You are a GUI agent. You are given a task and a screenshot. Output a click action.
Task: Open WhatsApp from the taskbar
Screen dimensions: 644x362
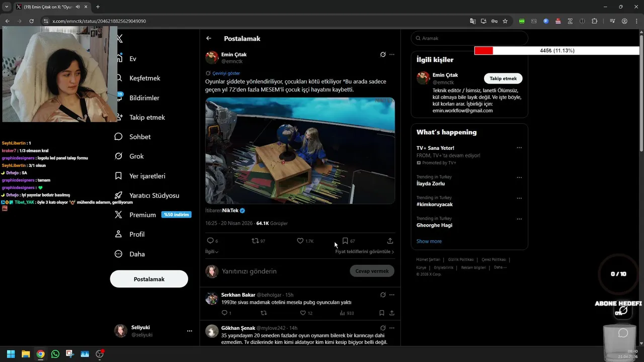tap(55, 354)
